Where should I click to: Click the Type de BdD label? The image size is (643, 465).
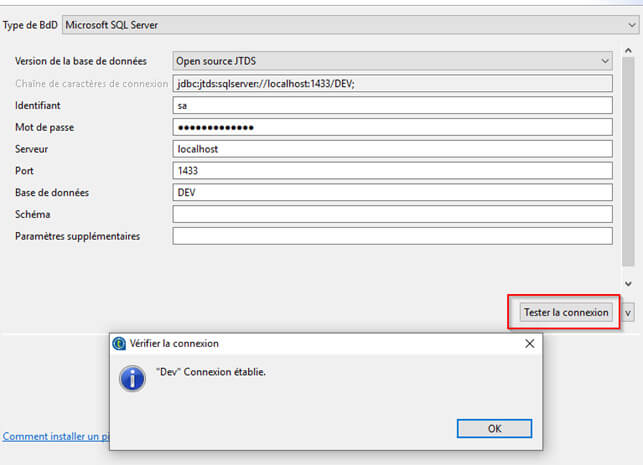(30, 25)
